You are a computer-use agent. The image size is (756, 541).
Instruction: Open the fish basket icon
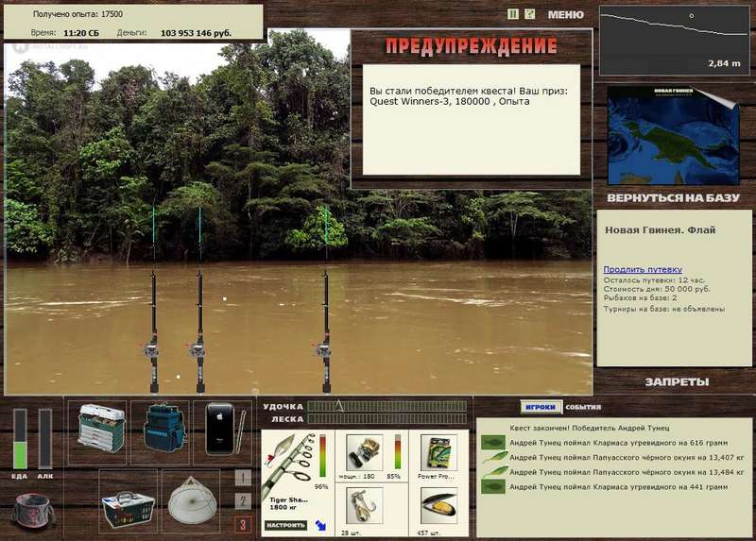[129, 509]
